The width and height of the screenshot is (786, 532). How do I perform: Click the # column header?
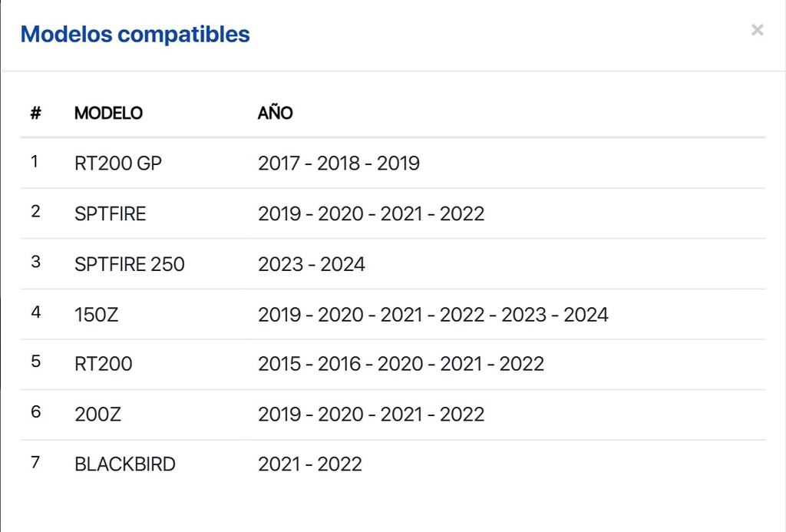35,113
